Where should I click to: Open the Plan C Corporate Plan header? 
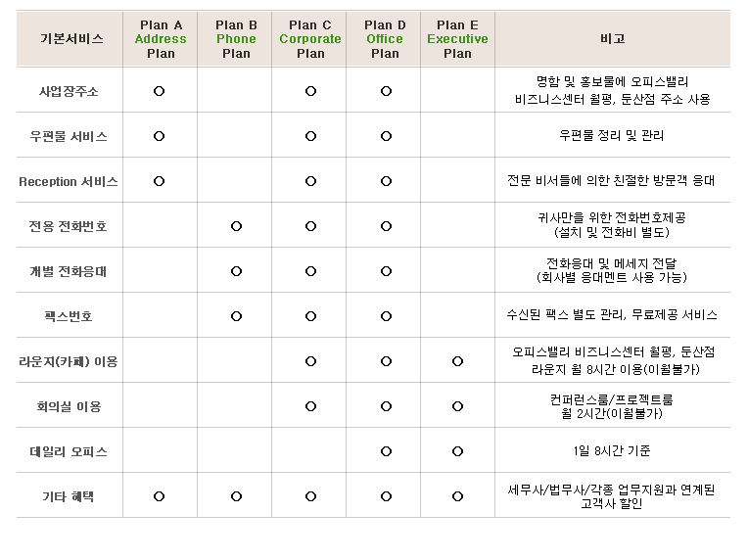pyautogui.click(x=310, y=39)
